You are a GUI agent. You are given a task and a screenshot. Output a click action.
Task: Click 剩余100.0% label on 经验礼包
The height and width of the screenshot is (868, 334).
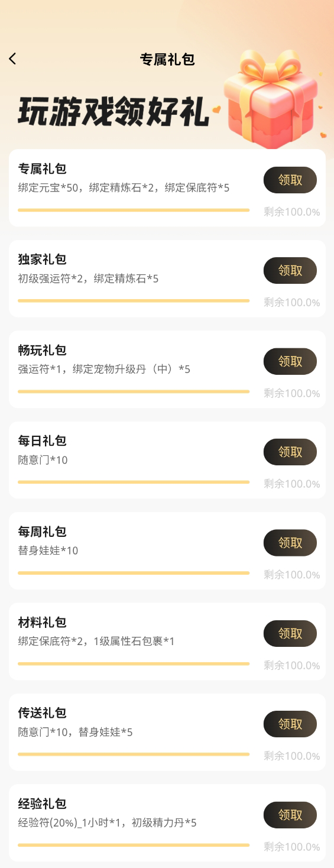(292, 847)
